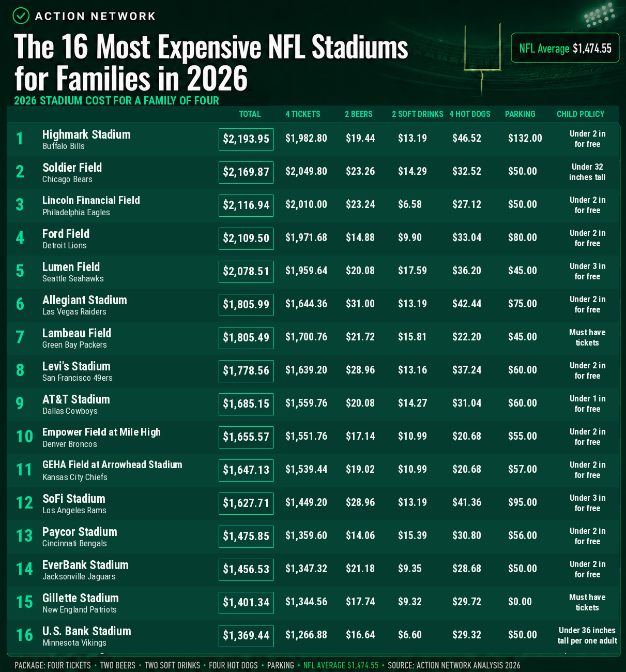626x672 pixels.
Task: Click the Action Network checkmark logo icon
Action: pos(21,16)
